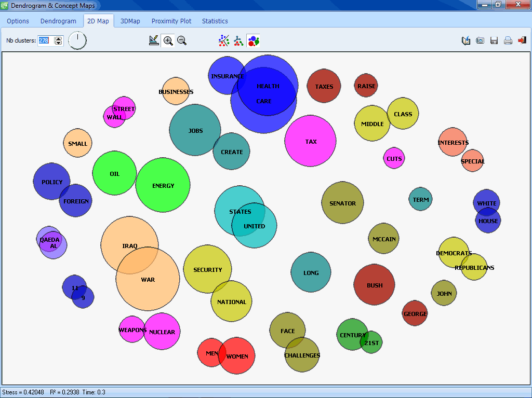The image size is (532, 398).
Task: Click the Nb clusters input field
Action: (45, 40)
